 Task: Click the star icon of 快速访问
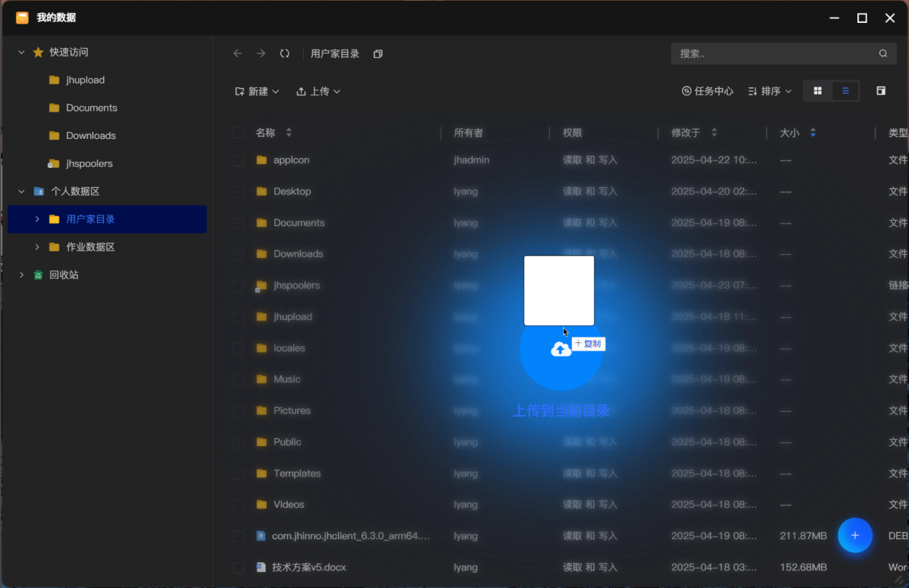[x=38, y=52]
